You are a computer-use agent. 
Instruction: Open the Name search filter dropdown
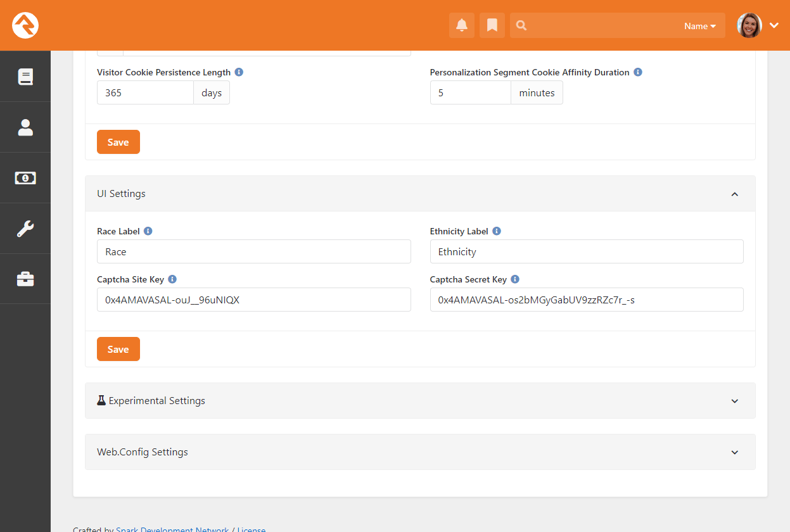pos(700,26)
